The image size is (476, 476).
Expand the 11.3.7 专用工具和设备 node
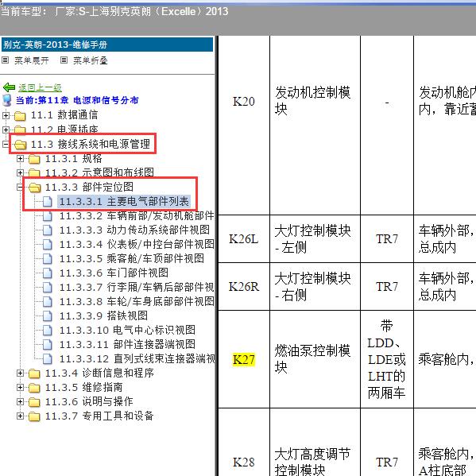coord(20,416)
